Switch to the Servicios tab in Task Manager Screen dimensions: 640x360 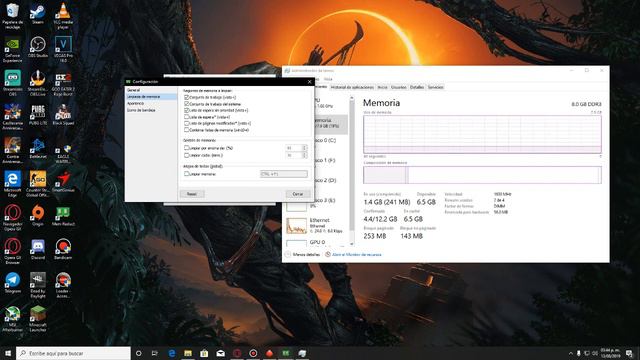pos(436,87)
